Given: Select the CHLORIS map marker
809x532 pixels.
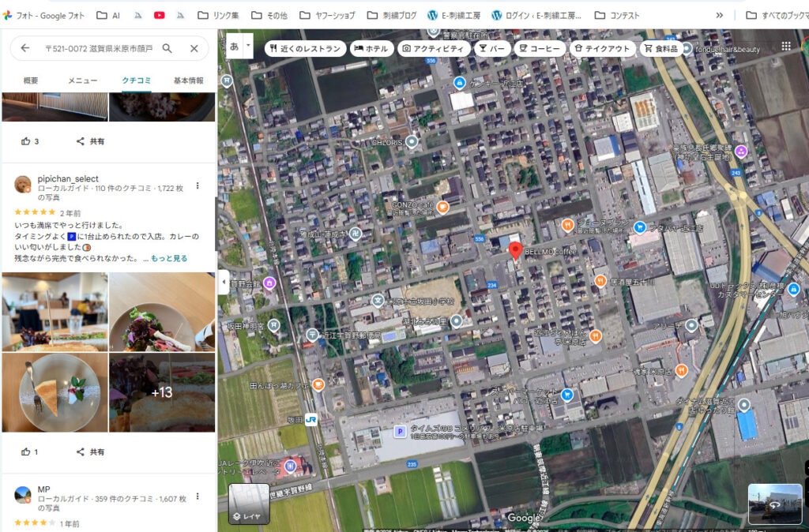Looking at the screenshot, I should pyautogui.click(x=411, y=142).
